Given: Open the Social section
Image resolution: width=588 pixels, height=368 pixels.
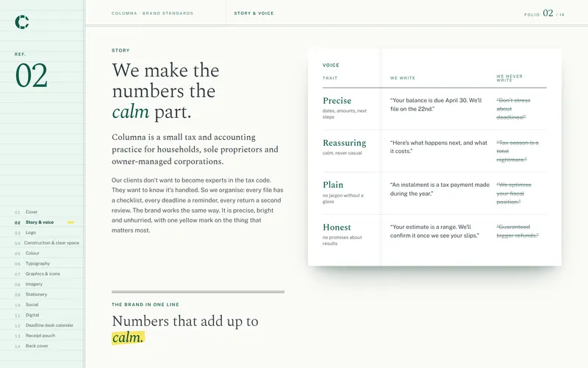Looking at the screenshot, I should (x=32, y=305).
